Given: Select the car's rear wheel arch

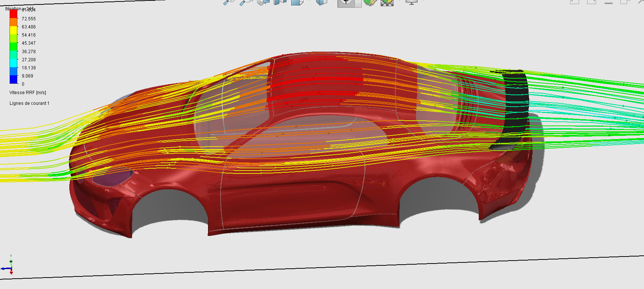Looking at the screenshot, I should click(x=439, y=199).
